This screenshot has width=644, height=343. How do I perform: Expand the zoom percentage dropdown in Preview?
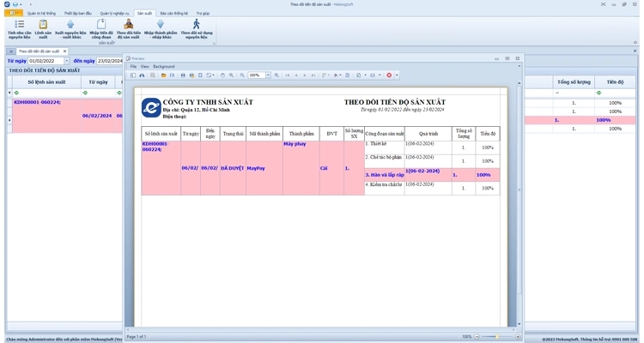[x=268, y=75]
